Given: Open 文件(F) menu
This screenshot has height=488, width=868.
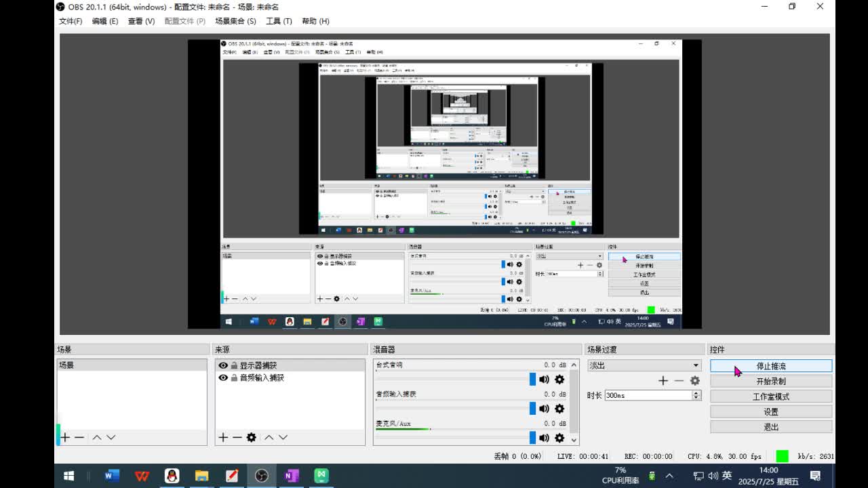Looking at the screenshot, I should 71,21.
